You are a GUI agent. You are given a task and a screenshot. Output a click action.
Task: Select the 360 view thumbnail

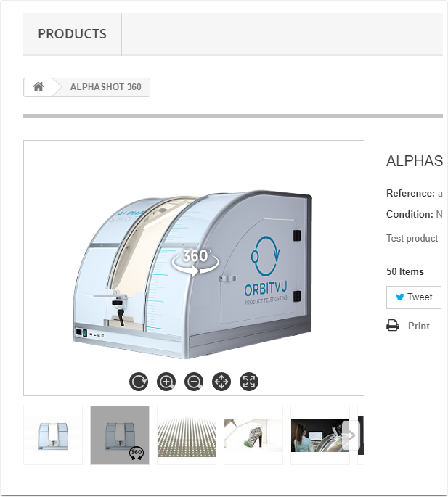(120, 435)
